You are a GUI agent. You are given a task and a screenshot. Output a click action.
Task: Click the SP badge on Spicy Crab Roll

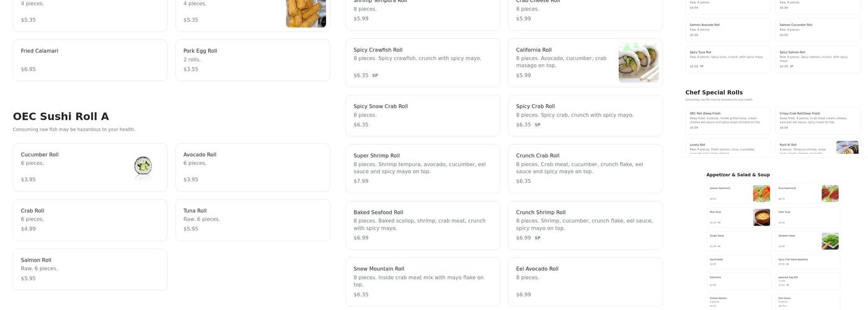pos(538,125)
